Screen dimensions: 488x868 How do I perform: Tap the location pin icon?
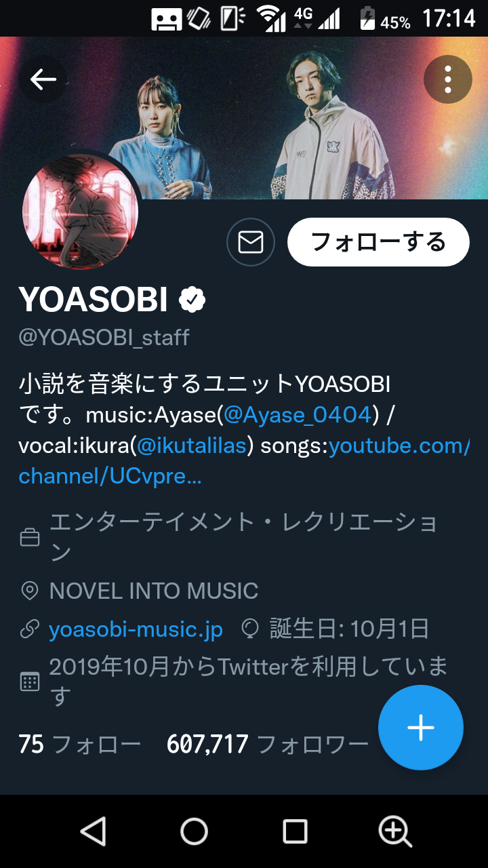point(29,591)
